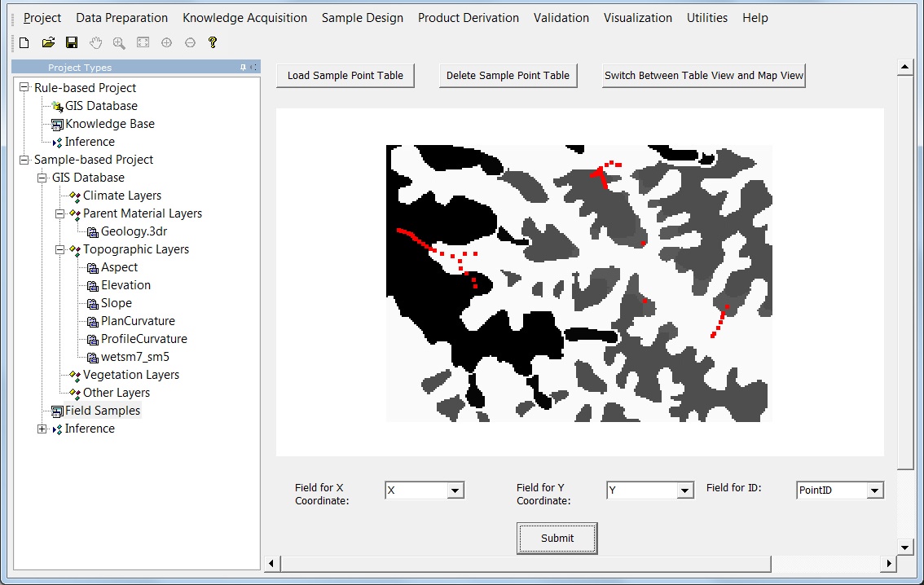The width and height of the screenshot is (924, 585).
Task: Click the Aspect layer icon
Action: point(93,268)
